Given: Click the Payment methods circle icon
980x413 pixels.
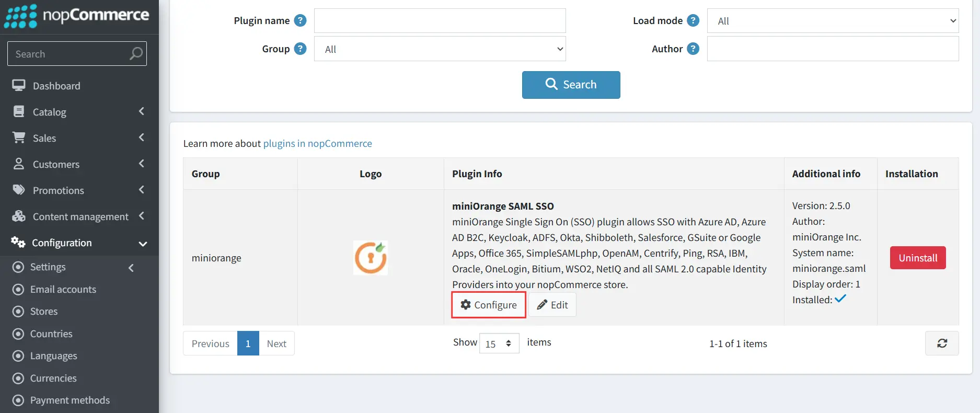Looking at the screenshot, I should point(18,400).
